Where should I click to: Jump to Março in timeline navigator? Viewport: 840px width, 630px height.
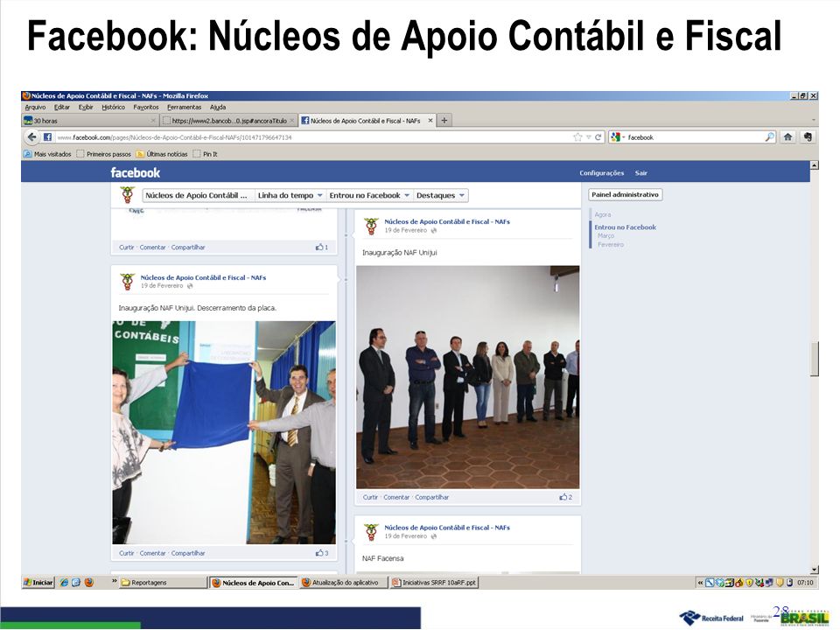pyautogui.click(x=605, y=235)
